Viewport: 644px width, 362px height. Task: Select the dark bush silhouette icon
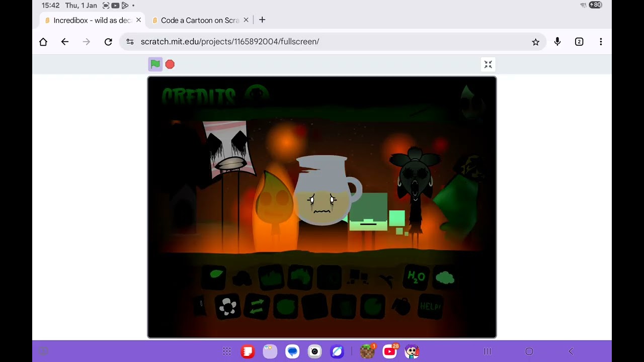[243, 277]
